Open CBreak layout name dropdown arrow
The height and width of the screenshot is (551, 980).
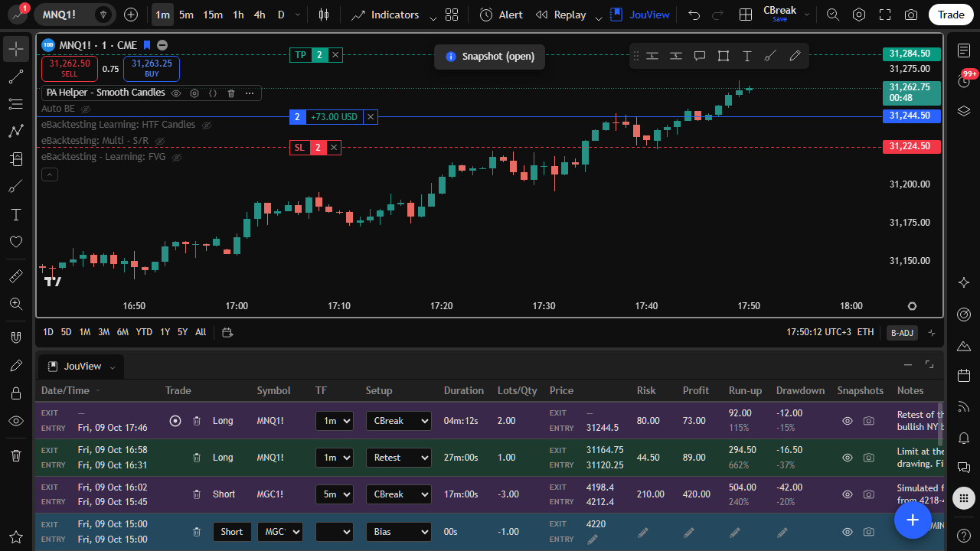click(806, 15)
